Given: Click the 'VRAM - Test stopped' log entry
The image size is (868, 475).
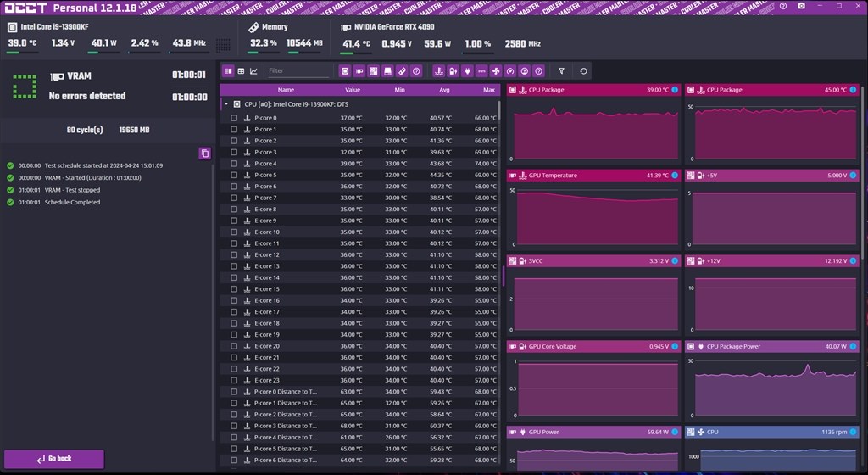Looking at the screenshot, I should [x=73, y=190].
